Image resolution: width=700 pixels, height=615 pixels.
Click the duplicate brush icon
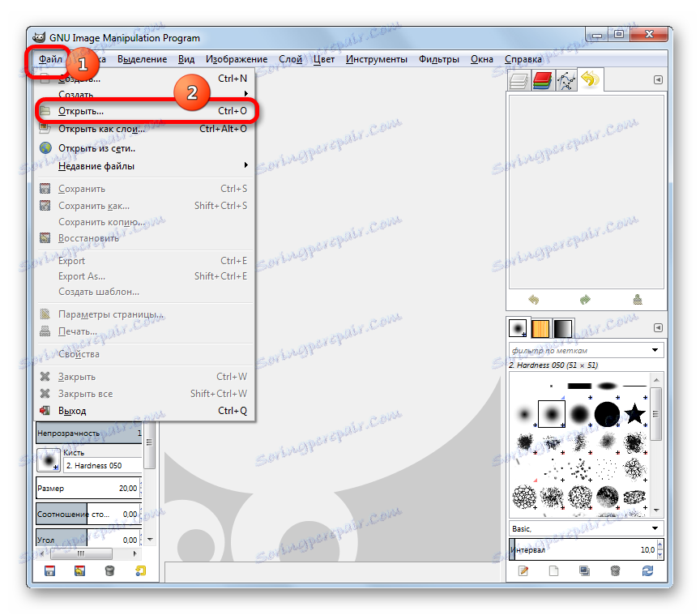pyautogui.click(x=584, y=570)
